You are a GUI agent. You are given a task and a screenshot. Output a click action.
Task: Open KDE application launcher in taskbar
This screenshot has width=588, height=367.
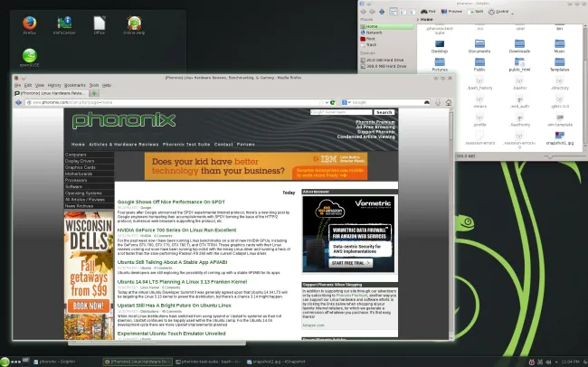(x=5, y=362)
